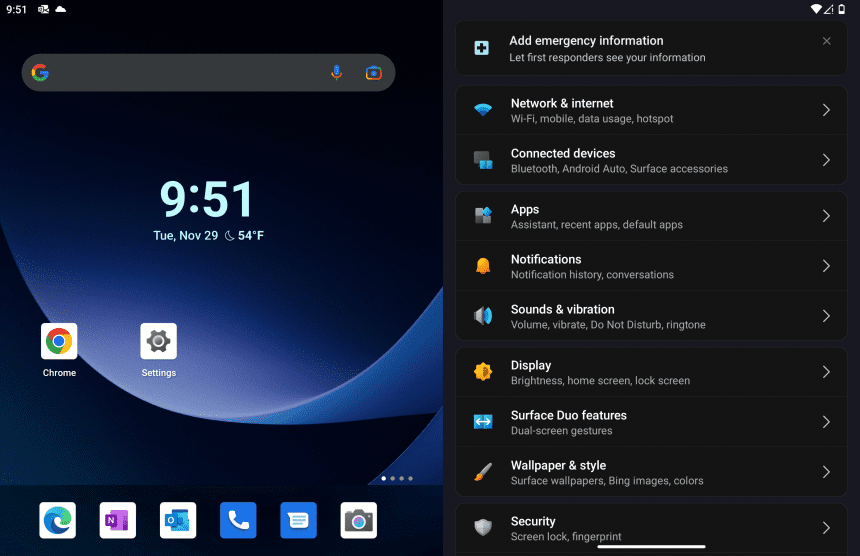Click "Bluetooth, Android Auto, Surface accessories" text
Screen dimensions: 860x556
point(619,169)
